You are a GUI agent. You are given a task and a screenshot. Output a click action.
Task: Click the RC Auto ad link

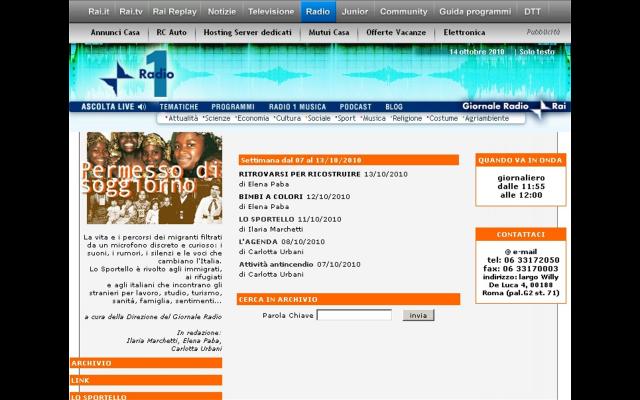click(171, 32)
